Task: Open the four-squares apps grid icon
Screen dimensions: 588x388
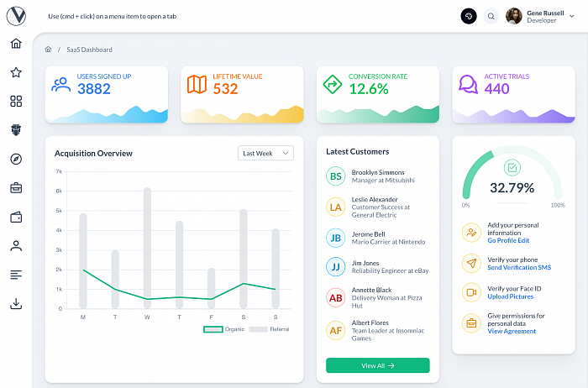Action: click(16, 102)
